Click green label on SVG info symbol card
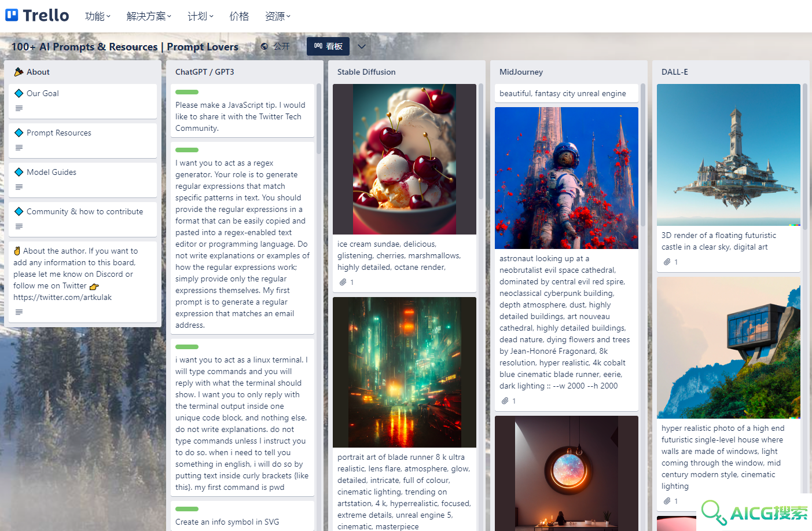Image resolution: width=812 pixels, height=531 pixels. click(x=187, y=509)
